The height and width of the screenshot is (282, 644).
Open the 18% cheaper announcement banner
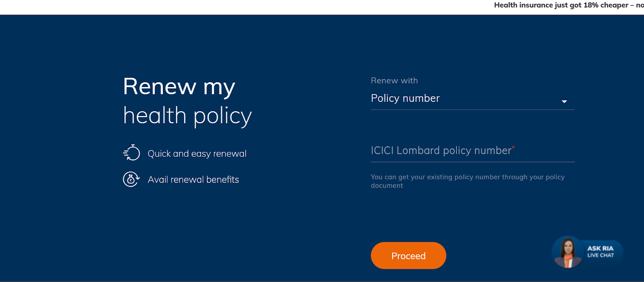coord(567,5)
